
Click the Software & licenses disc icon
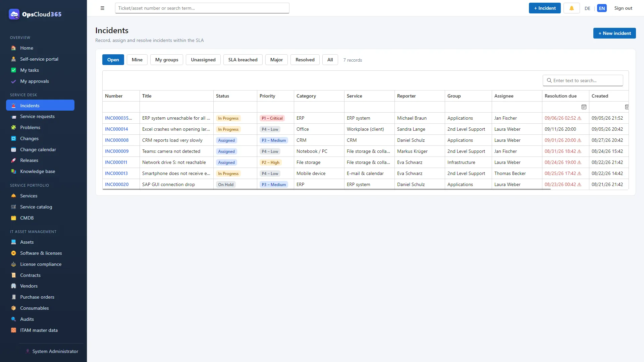(x=13, y=253)
